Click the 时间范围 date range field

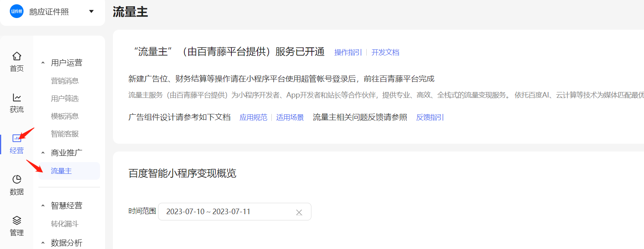coord(235,211)
